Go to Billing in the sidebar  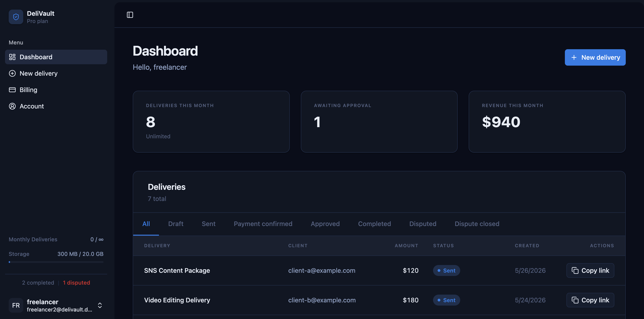tap(56, 90)
